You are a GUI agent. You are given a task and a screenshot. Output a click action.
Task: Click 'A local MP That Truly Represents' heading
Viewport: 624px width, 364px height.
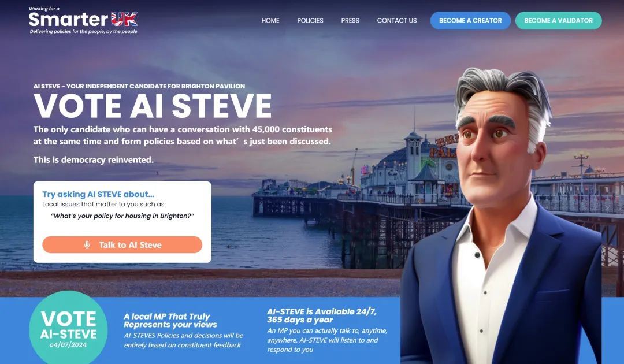170,320
